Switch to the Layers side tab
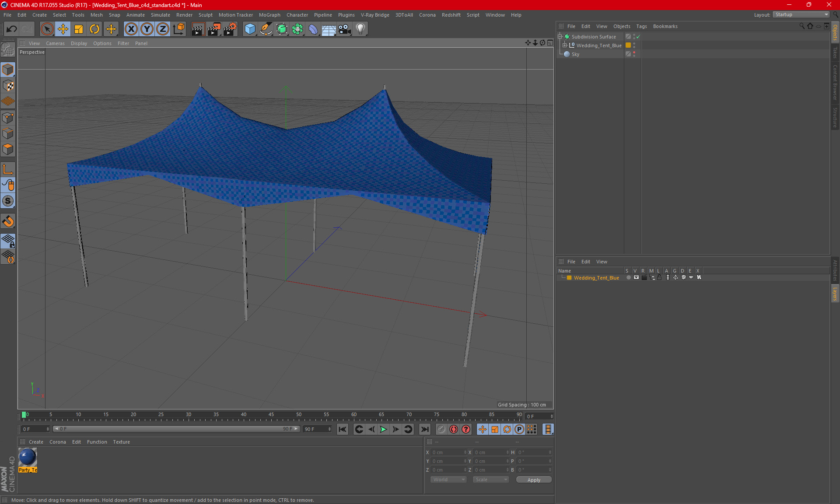The height and width of the screenshot is (504, 840). [835, 293]
